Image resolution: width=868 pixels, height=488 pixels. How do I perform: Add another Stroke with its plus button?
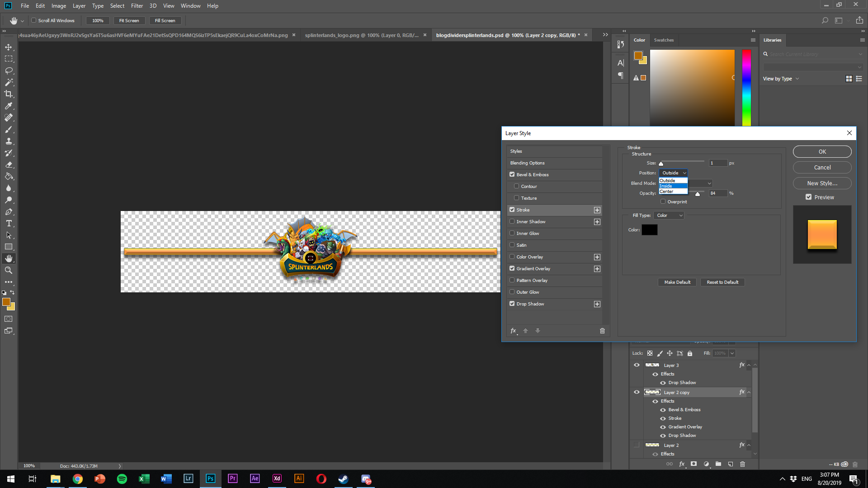[x=597, y=210]
